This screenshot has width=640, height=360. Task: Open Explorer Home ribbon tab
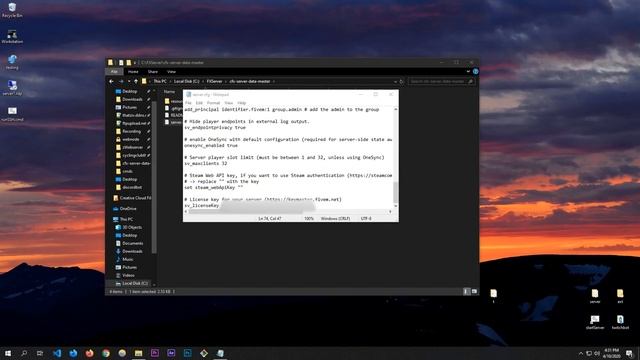[133, 72]
